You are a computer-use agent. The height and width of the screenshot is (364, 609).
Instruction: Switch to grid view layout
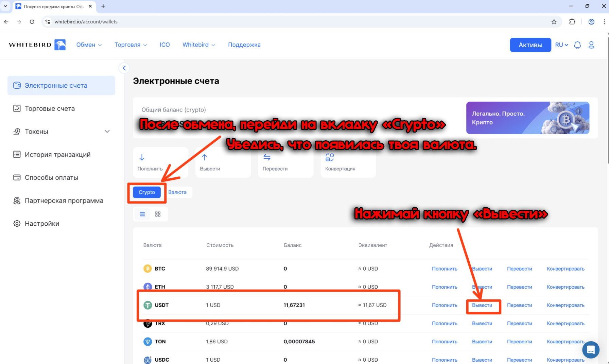(158, 214)
